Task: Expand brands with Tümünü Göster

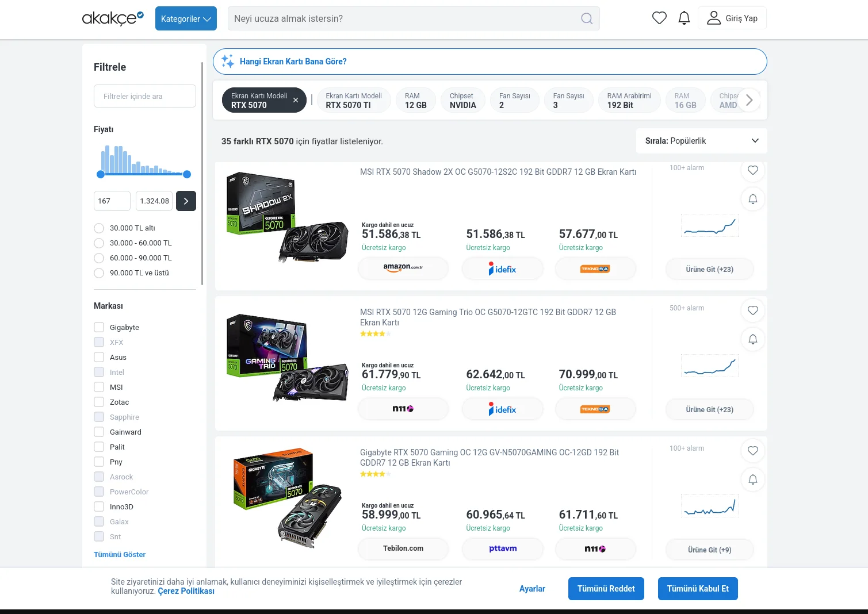Action: coord(120,555)
